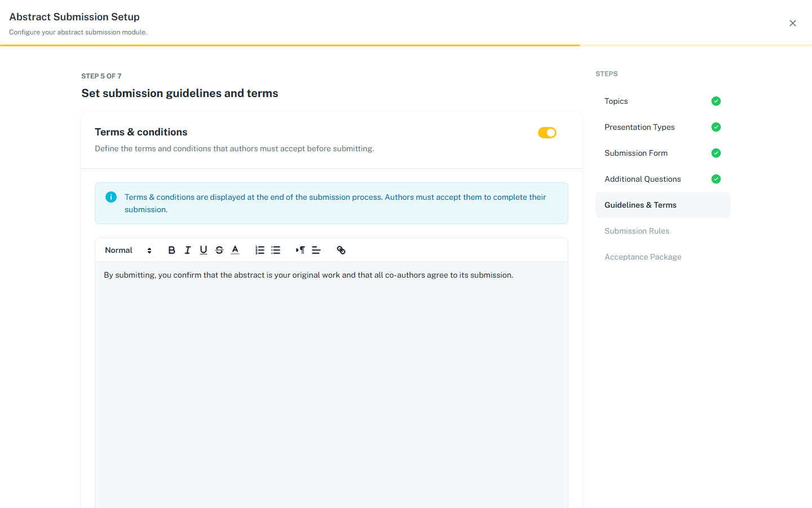This screenshot has width=812, height=508.
Task: Go to the Topics step
Action: [x=663, y=101]
